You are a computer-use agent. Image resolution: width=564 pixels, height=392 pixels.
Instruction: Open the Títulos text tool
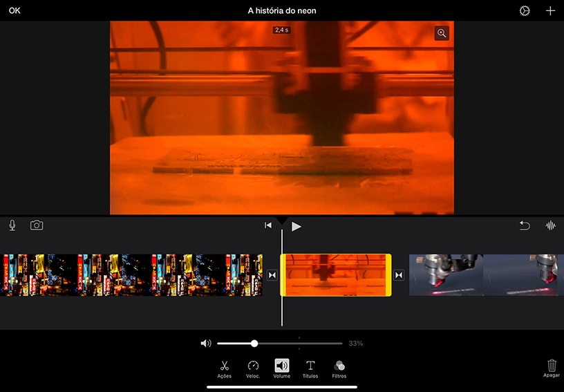(x=310, y=369)
